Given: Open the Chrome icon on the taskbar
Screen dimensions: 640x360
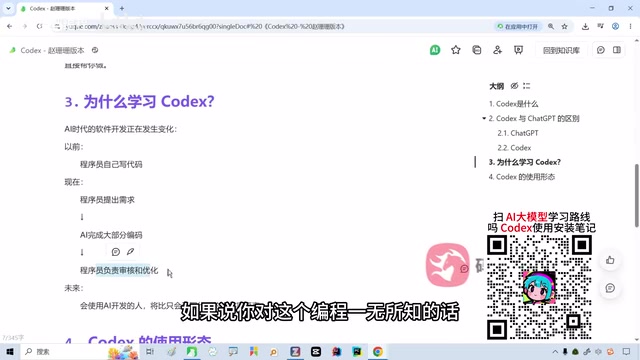Looking at the screenshot, I should coord(378,351).
